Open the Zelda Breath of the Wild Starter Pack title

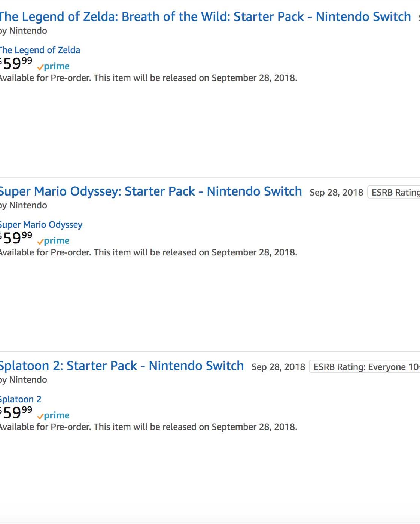pos(206,16)
